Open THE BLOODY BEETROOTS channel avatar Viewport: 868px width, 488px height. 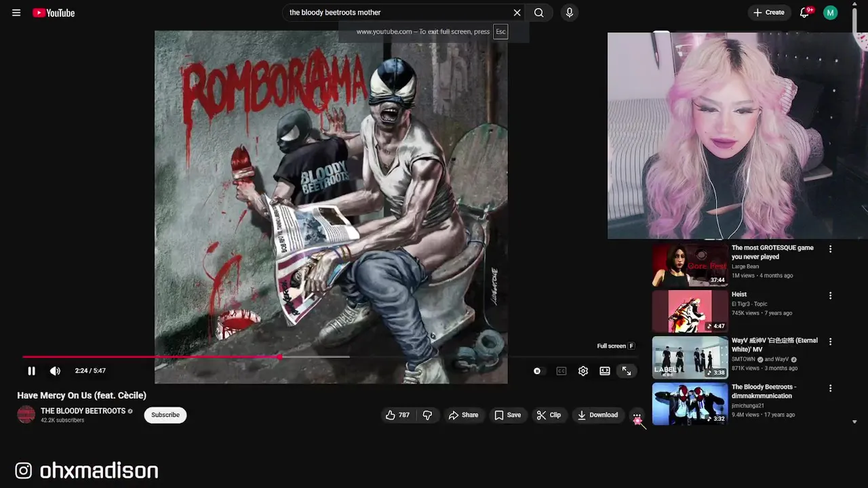[26, 415]
